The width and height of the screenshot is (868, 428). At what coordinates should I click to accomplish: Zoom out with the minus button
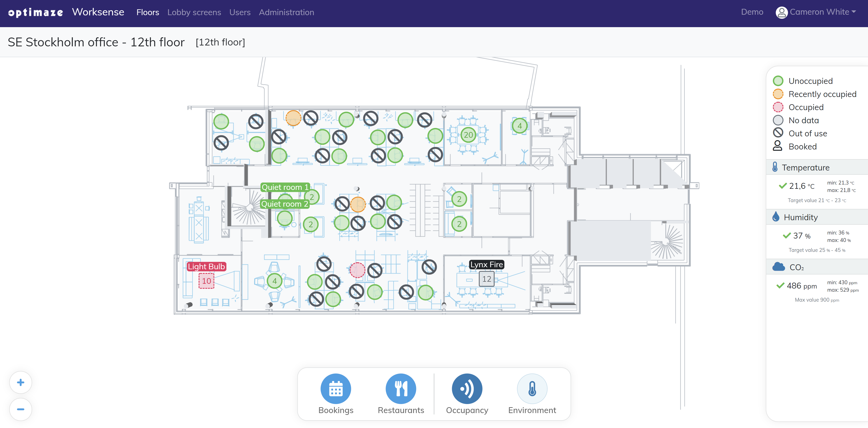pos(21,409)
